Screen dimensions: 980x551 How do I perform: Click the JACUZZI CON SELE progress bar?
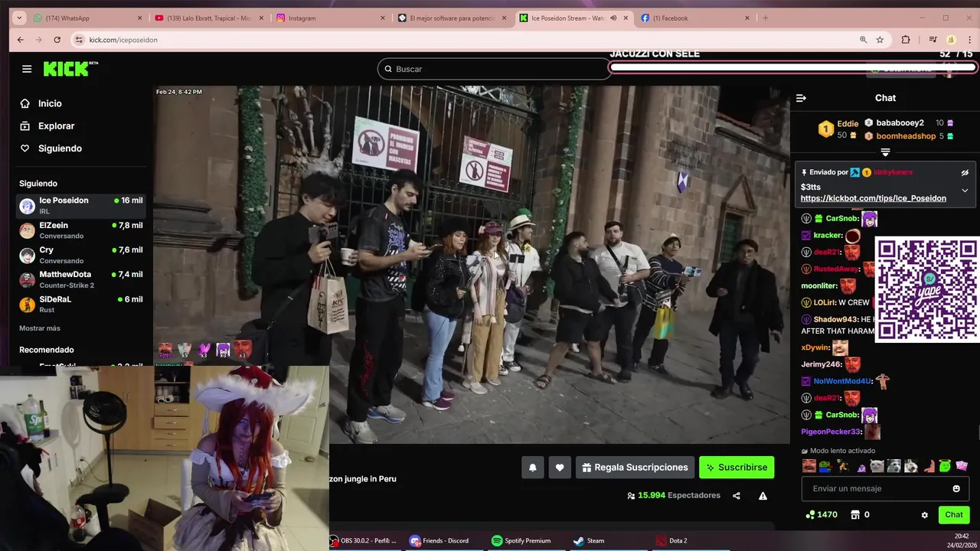(793, 67)
